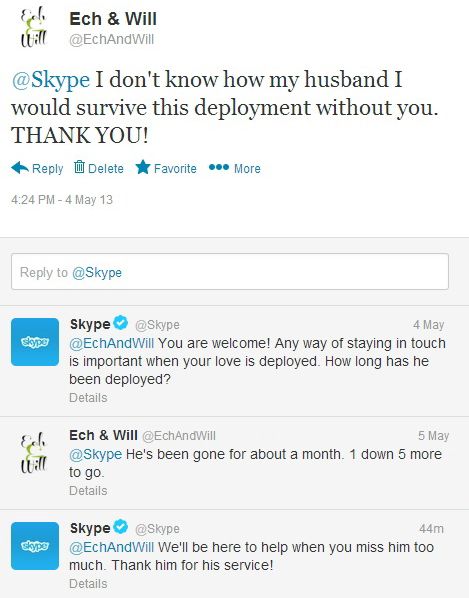The width and height of the screenshot is (469, 598).
Task: Click the Ech & Will avatar in reply
Action: click(34, 452)
